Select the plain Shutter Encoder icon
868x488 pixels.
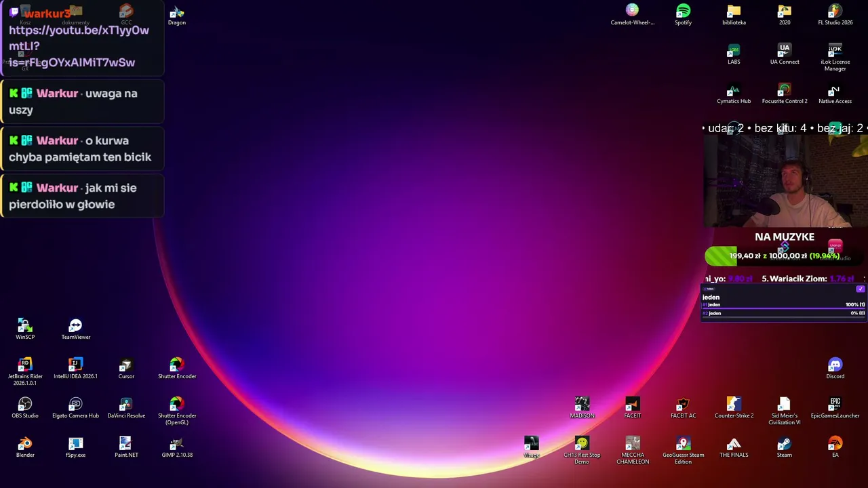point(177,369)
